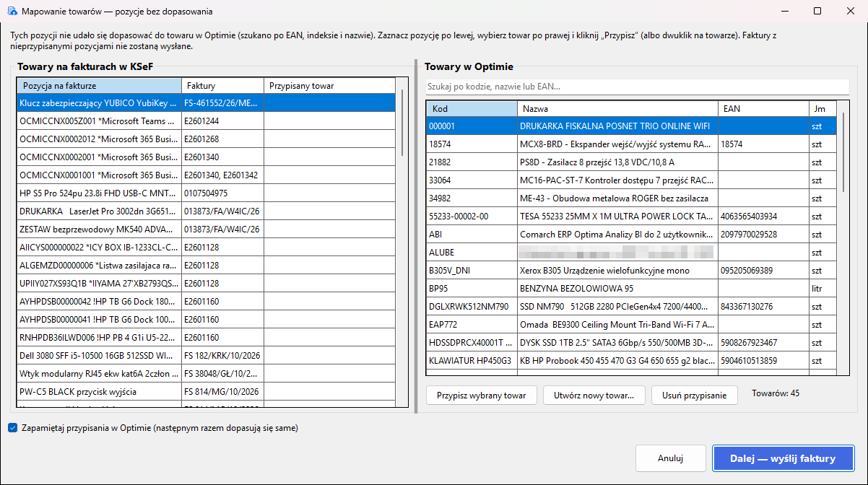The image size is (868, 485).
Task: Select the Xerox B305 Urządzenie wielofunkcyjne product
Action: click(631, 270)
